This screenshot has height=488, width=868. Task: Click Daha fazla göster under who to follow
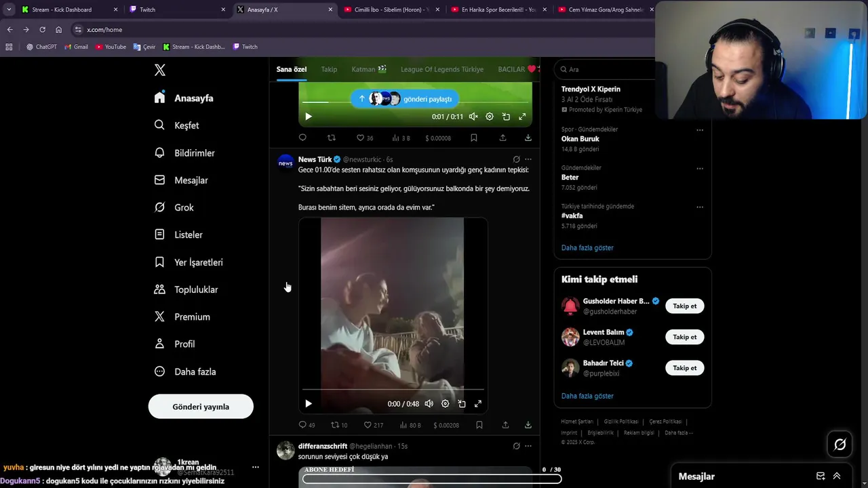coord(587,396)
